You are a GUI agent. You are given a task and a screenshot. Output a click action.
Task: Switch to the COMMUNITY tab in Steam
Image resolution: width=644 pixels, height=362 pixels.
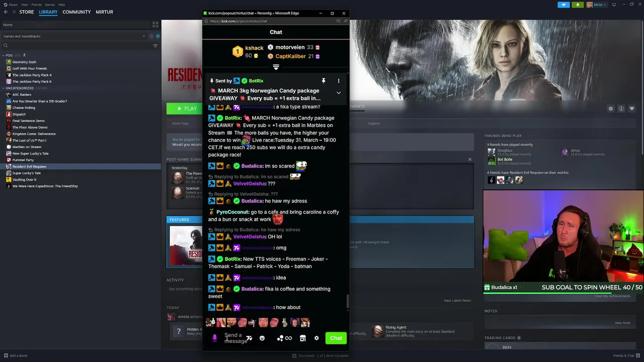(x=76, y=12)
